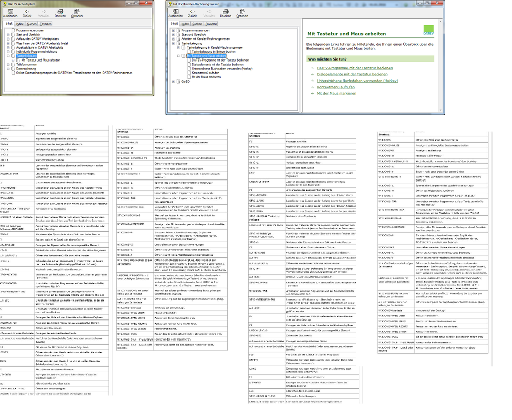Click scroll-down arrow of the help content pane
512x420 pixels.
440,110
